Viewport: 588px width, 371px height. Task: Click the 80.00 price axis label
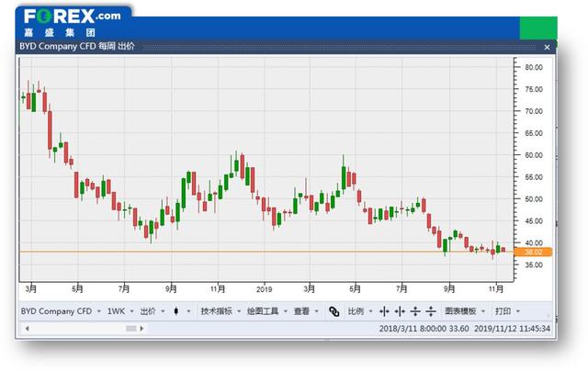click(534, 67)
